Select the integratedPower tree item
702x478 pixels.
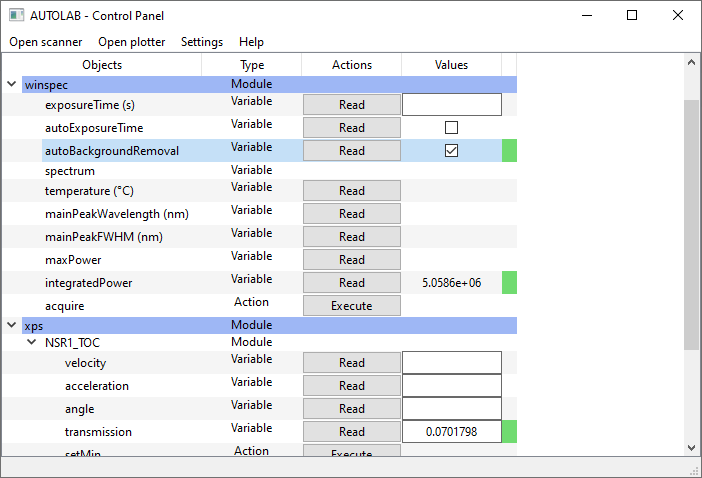point(89,283)
